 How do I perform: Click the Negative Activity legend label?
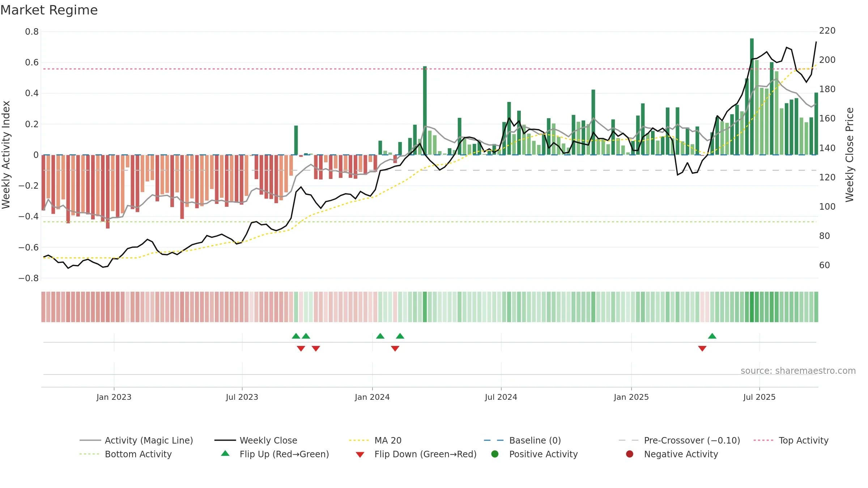(681, 454)
